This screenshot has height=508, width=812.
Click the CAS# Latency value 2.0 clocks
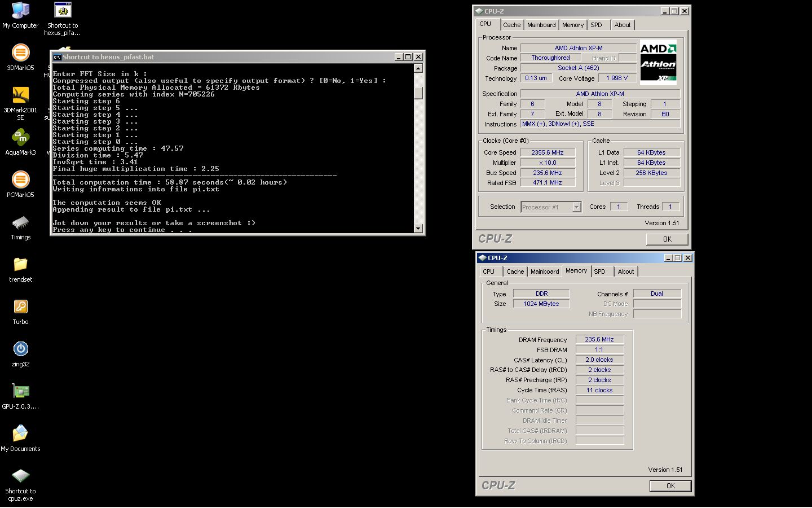[x=599, y=360]
